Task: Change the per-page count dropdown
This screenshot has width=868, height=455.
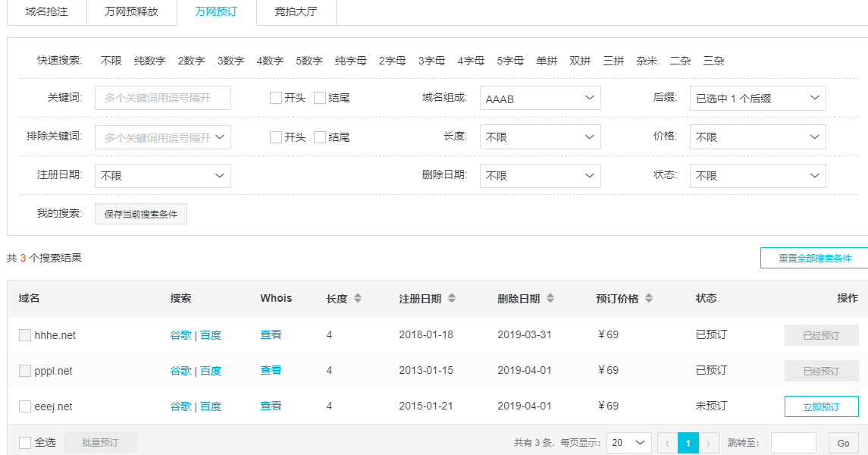Action: (x=628, y=443)
